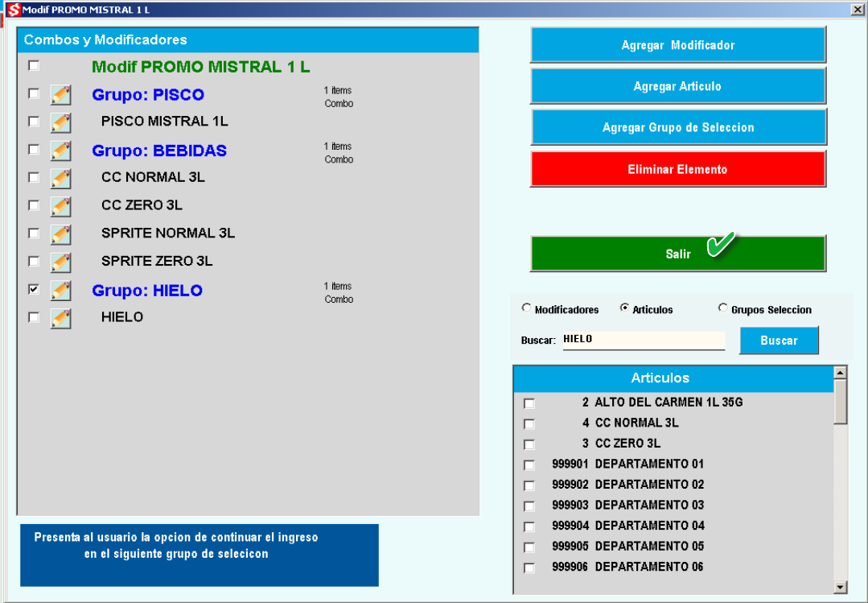Click the pencil icon on the HIELO item row

[61, 318]
